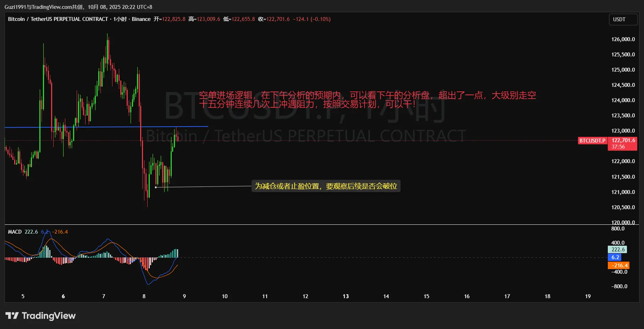Click the -800.0 MACD axis label
This screenshot has width=644, height=329.
[x=619, y=286]
